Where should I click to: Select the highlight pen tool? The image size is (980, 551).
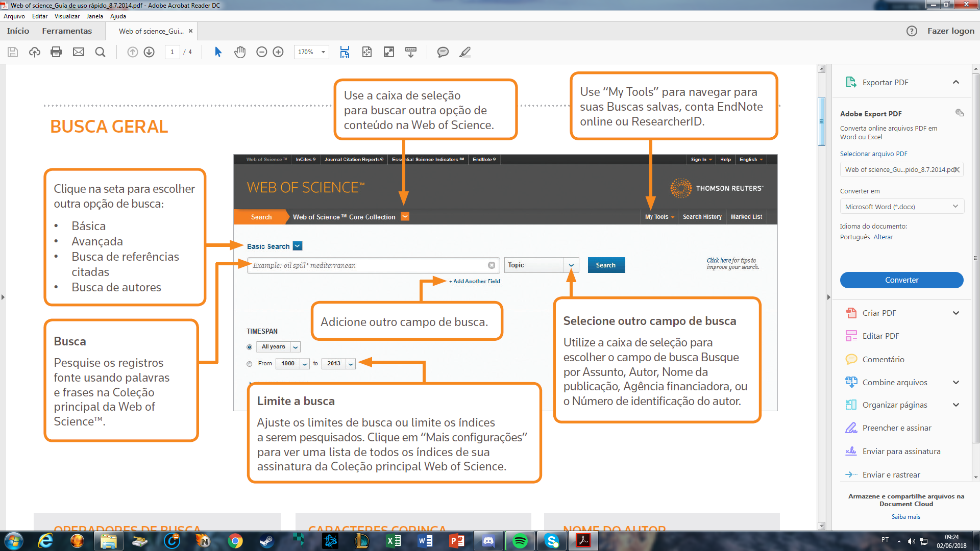coord(465,52)
